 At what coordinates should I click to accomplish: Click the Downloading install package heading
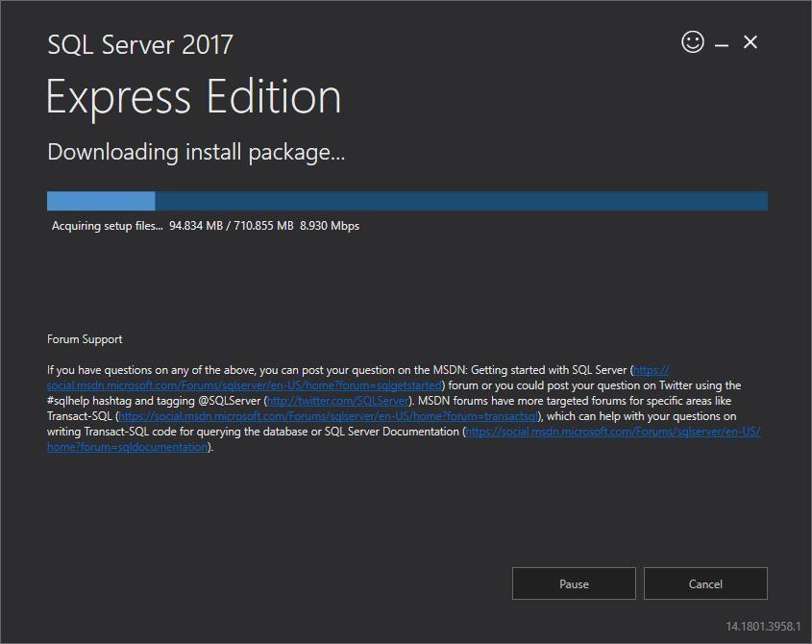(196, 152)
